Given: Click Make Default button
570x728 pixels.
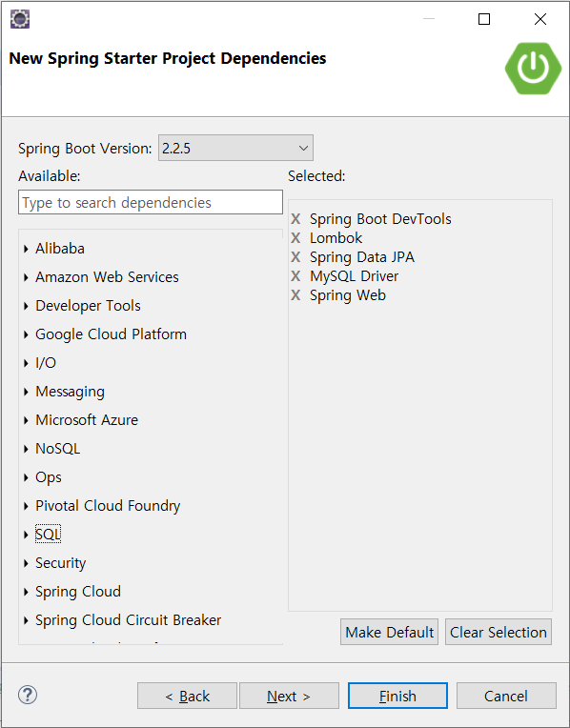Looking at the screenshot, I should (x=389, y=632).
